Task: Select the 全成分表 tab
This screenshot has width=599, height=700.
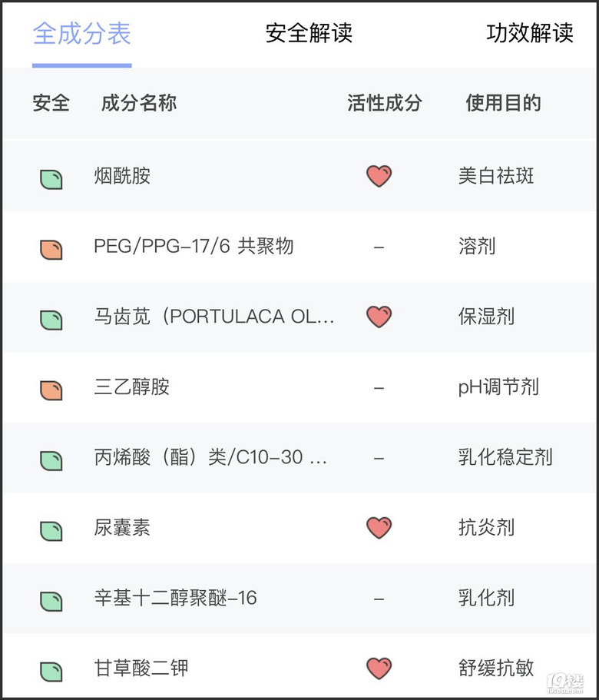Action: click(82, 34)
